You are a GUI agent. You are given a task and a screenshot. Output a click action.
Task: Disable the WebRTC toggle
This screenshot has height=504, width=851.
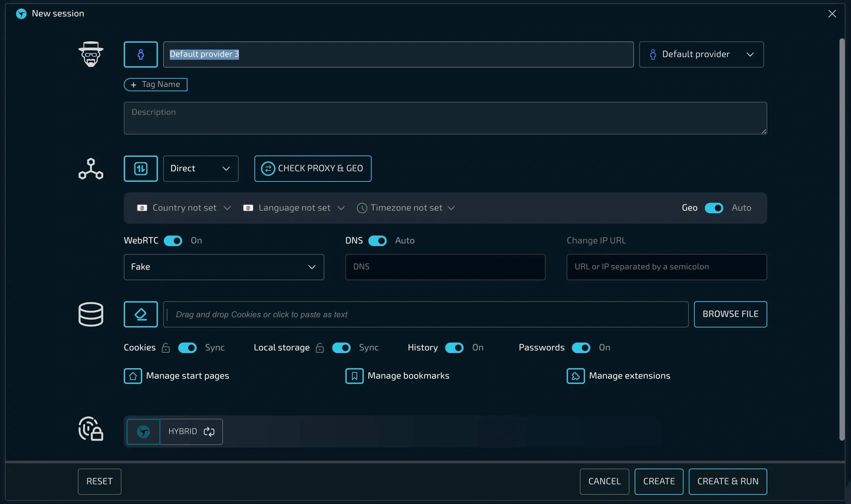pyautogui.click(x=173, y=241)
